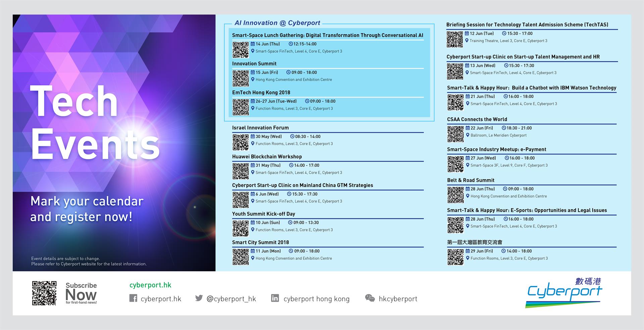
Task: Open the cyberport hong kong LinkedIn text
Action: tap(316, 299)
